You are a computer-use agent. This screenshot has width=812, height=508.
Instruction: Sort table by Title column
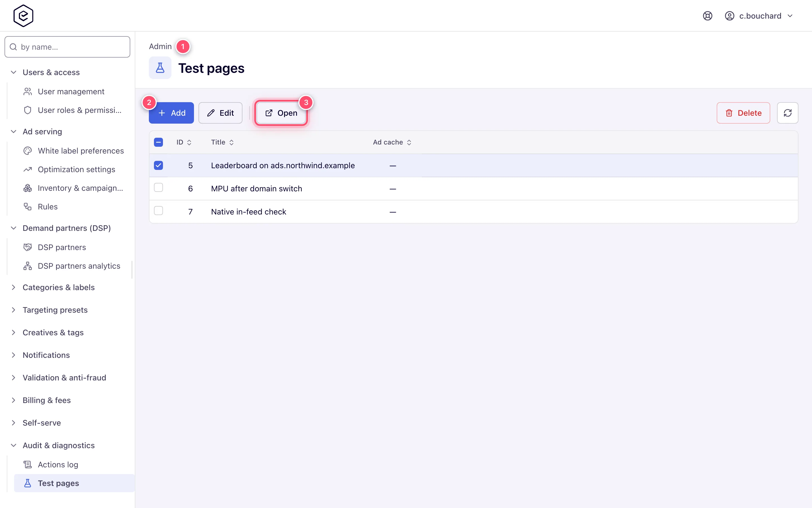[x=222, y=142]
